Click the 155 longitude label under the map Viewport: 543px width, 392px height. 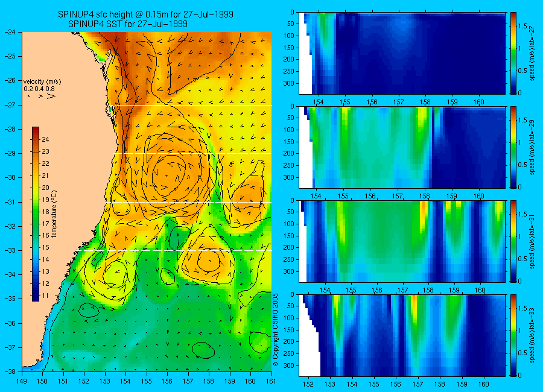tap(147, 382)
